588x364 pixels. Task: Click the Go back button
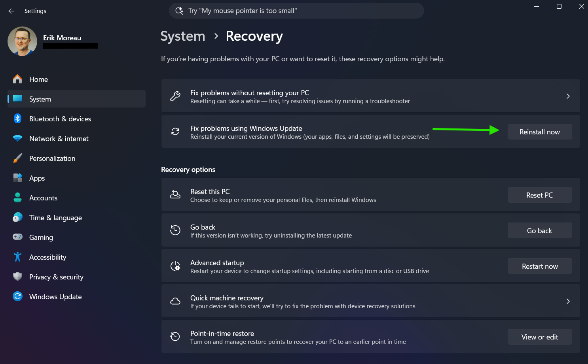click(x=540, y=231)
